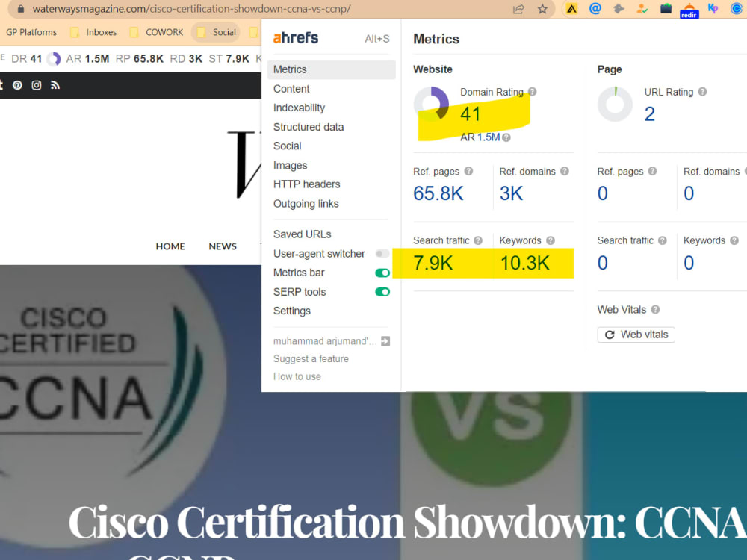Select Metrics in Ahrefs sidebar
Screen dimensions: 747x560
pos(331,69)
